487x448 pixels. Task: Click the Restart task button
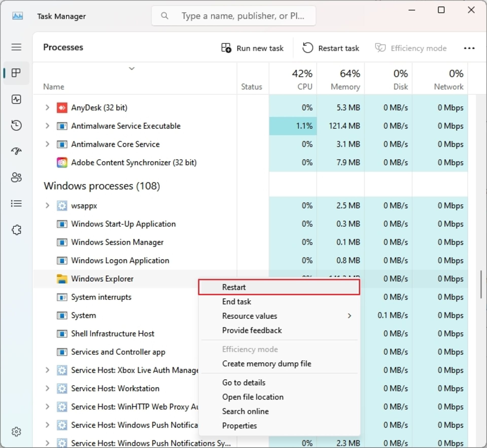pos(331,48)
